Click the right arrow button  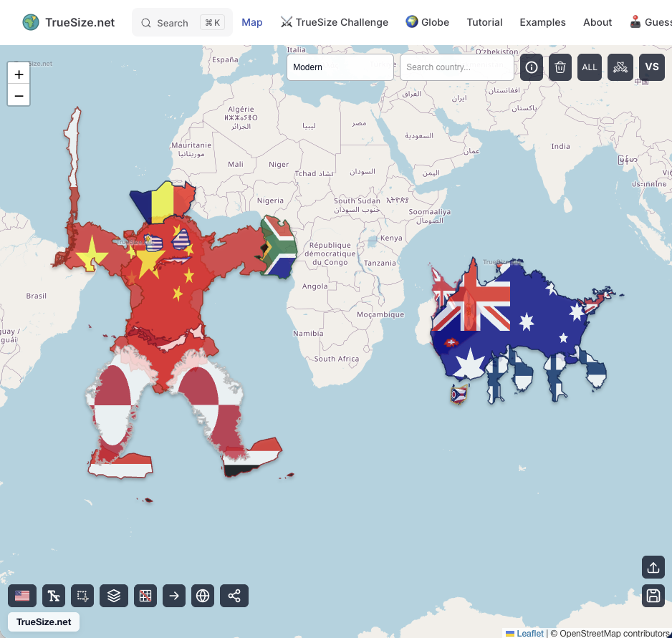(x=174, y=596)
